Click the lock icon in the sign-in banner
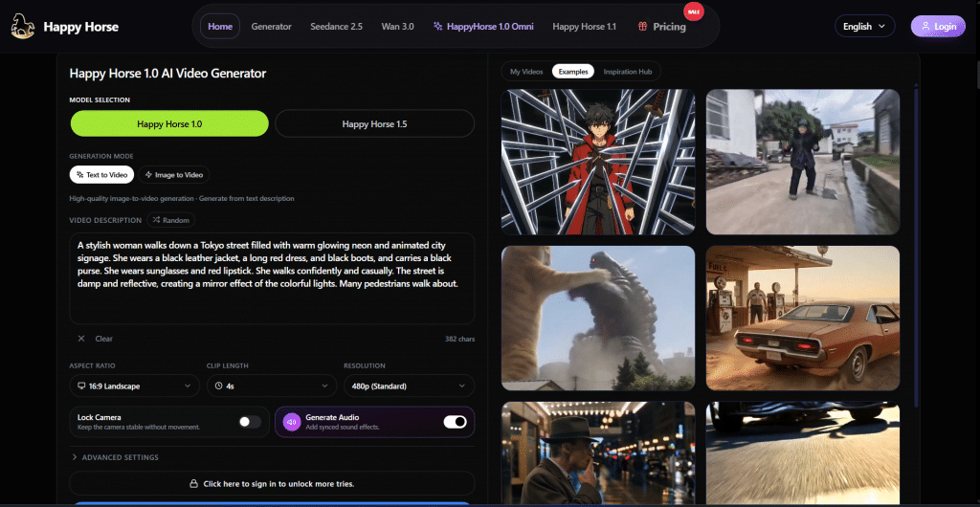Viewport: 980px width, 507px height. pyautogui.click(x=194, y=484)
